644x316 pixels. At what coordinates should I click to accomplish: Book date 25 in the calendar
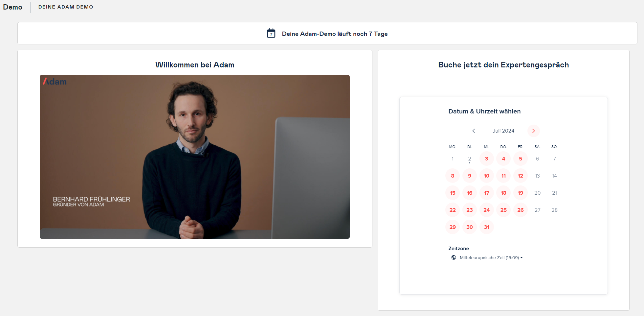(x=503, y=210)
